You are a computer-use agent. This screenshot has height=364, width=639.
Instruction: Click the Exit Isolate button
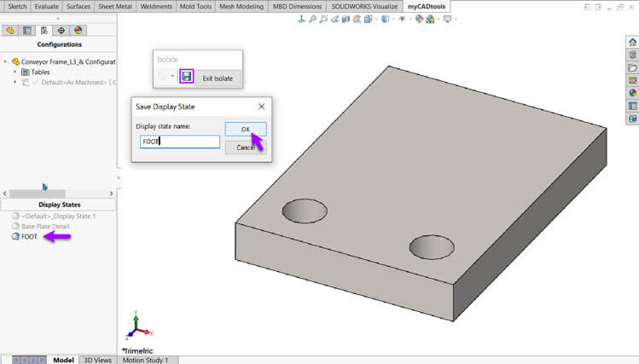tap(218, 78)
